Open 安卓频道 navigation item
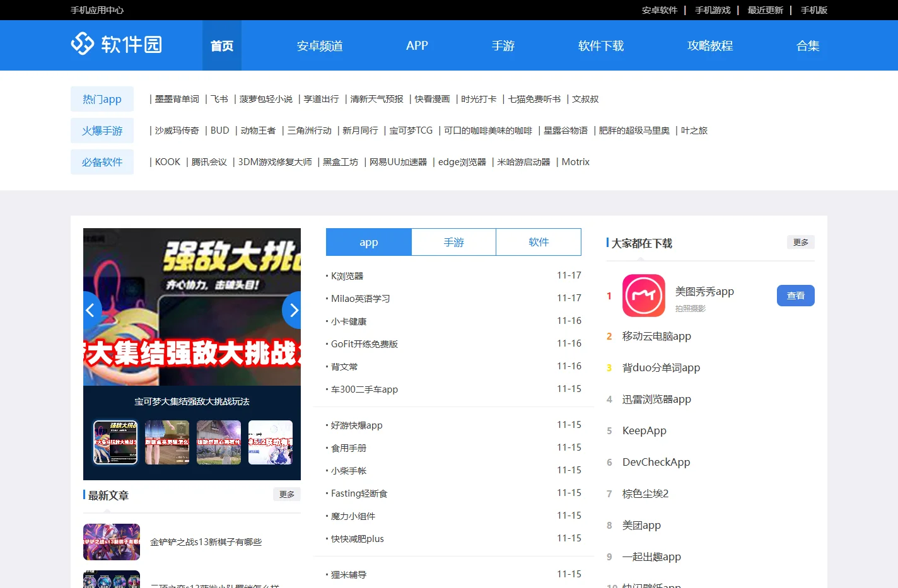 click(x=320, y=45)
